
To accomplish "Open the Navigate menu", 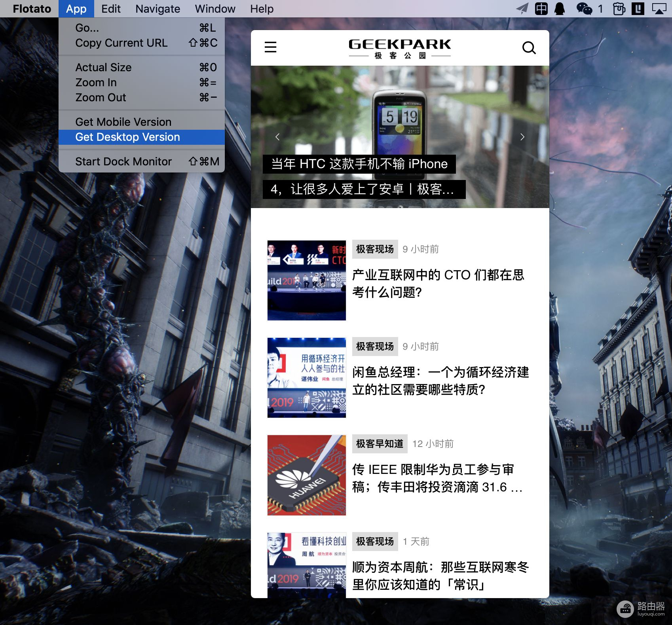I will click(x=158, y=9).
